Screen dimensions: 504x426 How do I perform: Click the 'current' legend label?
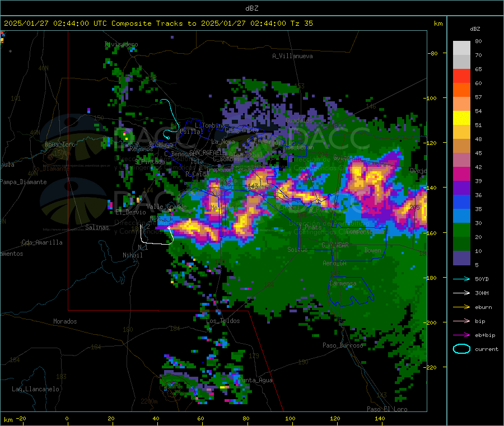point(487,349)
